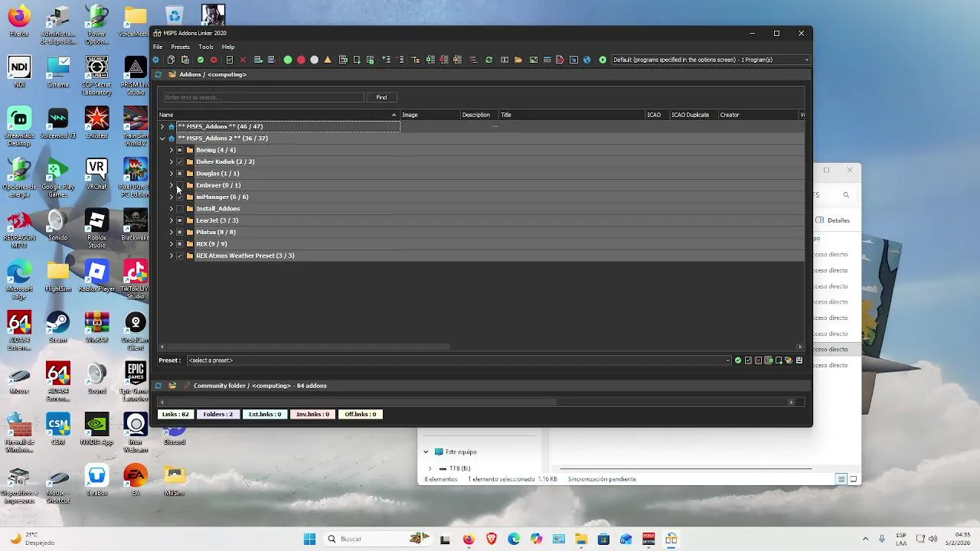Click the Inv.links: 0 status button
Image resolution: width=980 pixels, height=551 pixels.
[312, 414]
